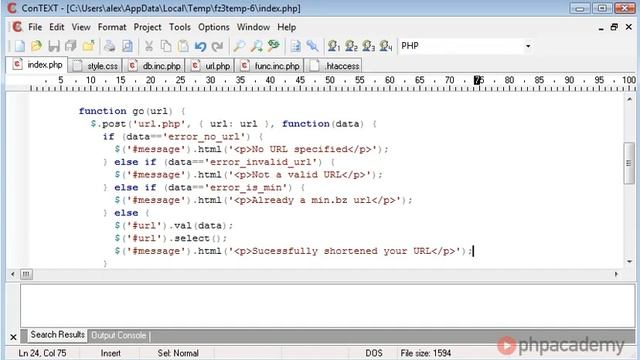Screen dimensions: 640x360
Task: Close the bottom output panel
Action: (13, 337)
